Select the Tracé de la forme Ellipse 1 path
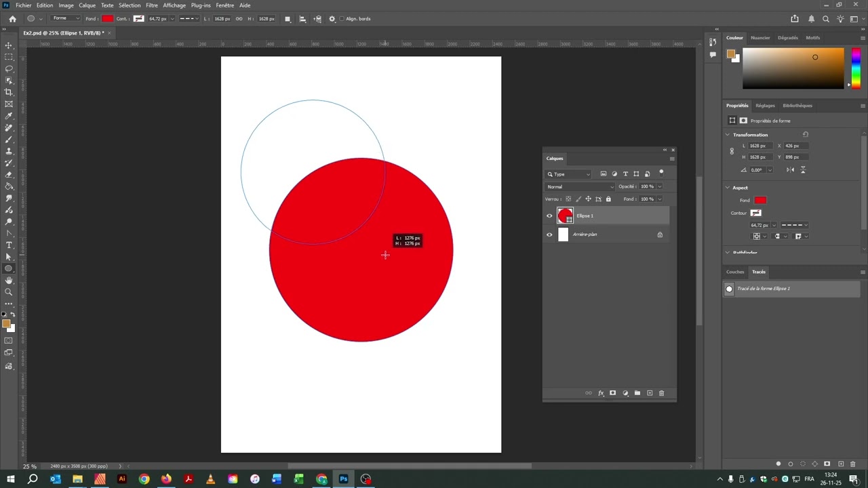Image resolution: width=868 pixels, height=488 pixels. [792, 289]
